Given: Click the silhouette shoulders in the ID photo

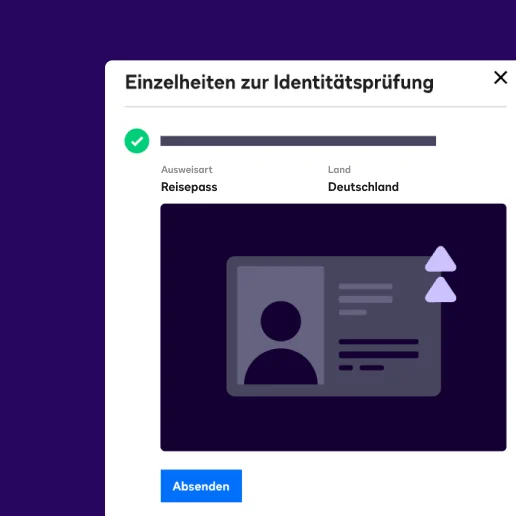Looking at the screenshot, I should tap(281, 366).
